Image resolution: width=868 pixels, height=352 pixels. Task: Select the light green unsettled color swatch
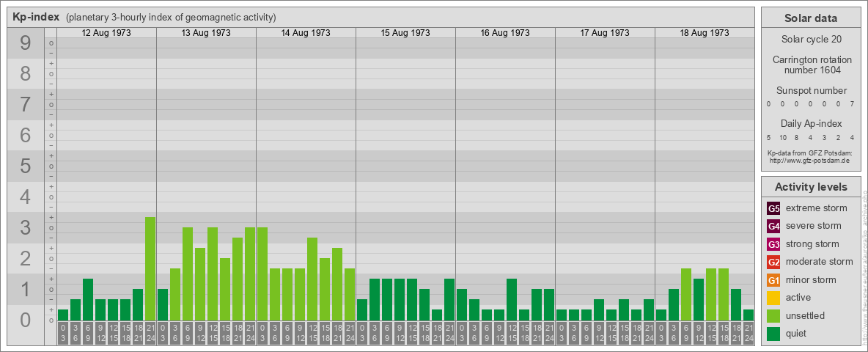773,316
